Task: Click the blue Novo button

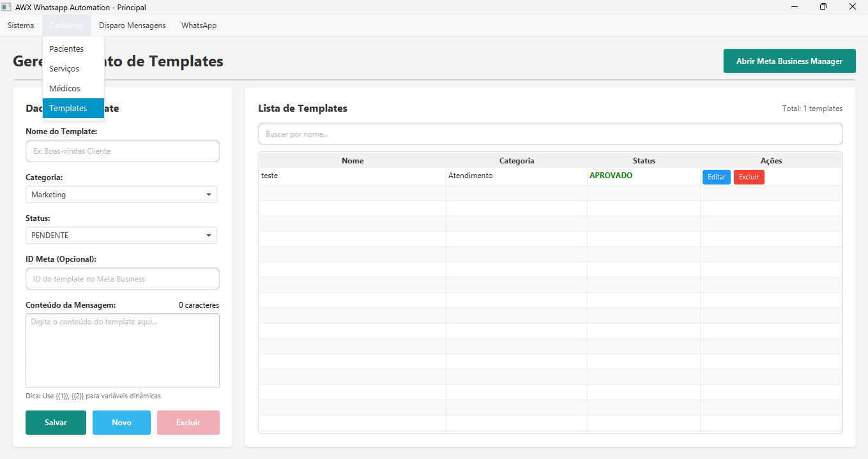Action: [x=121, y=423]
